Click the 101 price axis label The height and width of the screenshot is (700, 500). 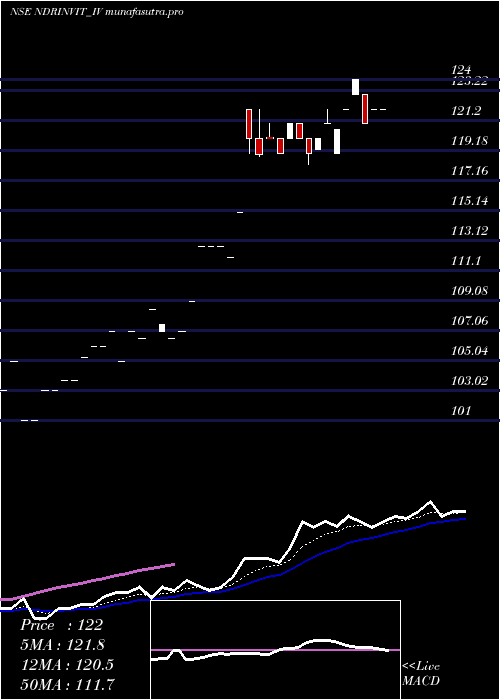[x=461, y=411]
